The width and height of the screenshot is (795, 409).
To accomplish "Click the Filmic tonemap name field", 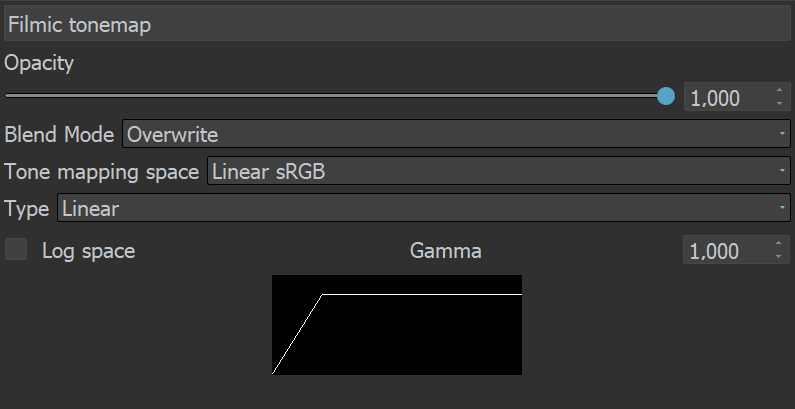I will click(397, 25).
